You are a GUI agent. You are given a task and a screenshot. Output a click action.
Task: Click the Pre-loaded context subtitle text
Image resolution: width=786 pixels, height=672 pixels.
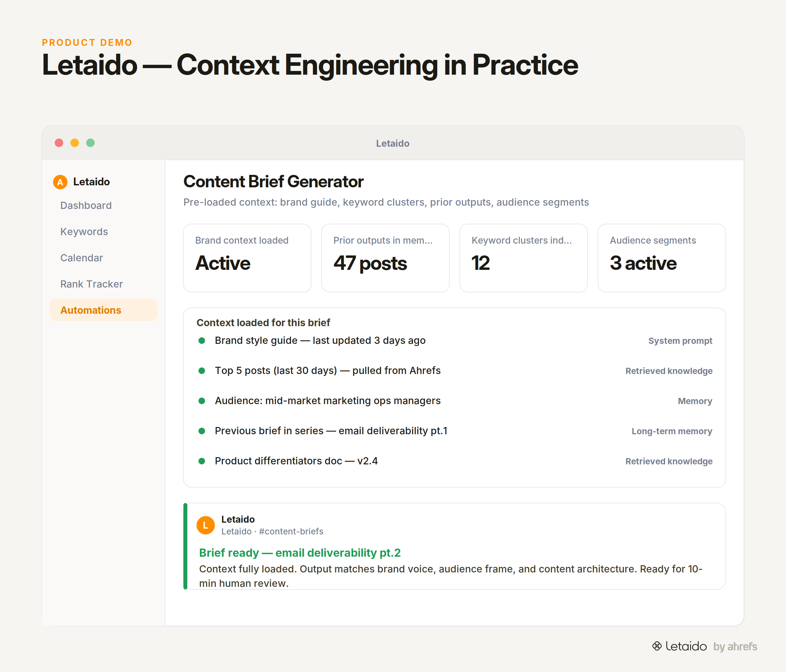pos(386,202)
